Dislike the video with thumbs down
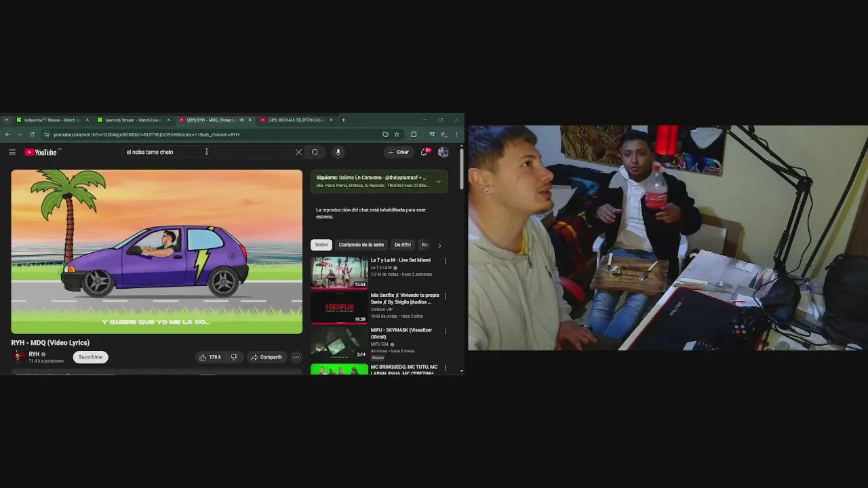 [234, 357]
